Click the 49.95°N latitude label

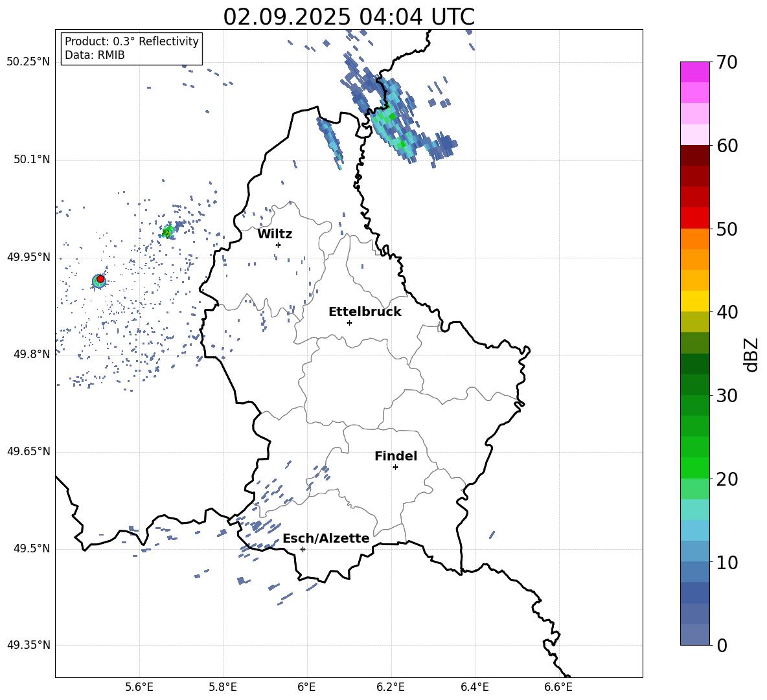pyautogui.click(x=29, y=257)
